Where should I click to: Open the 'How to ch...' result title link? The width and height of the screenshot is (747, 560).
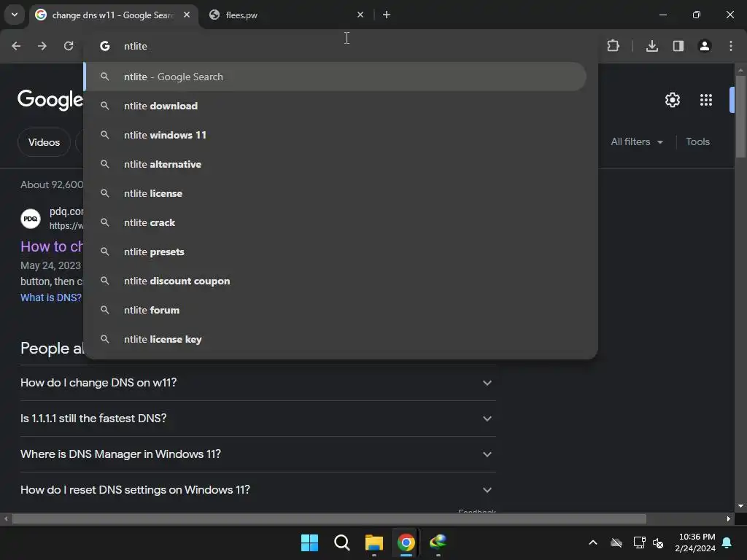(x=52, y=246)
